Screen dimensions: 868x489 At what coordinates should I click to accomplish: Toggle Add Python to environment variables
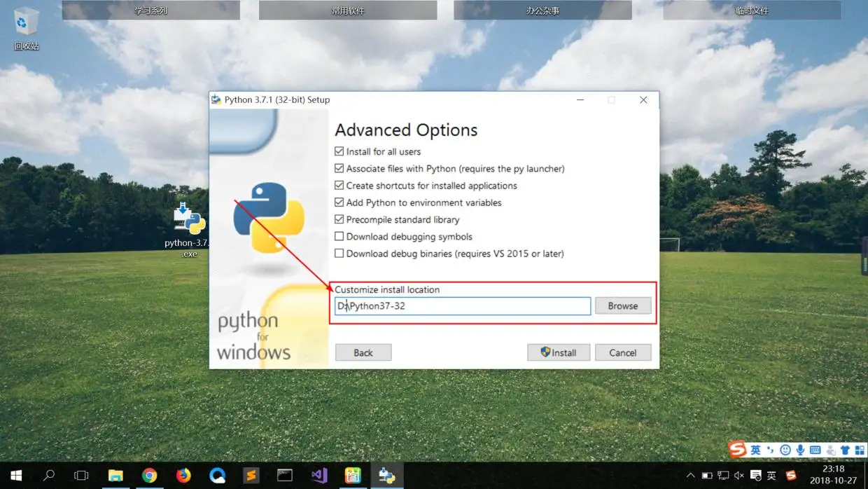[x=339, y=202]
